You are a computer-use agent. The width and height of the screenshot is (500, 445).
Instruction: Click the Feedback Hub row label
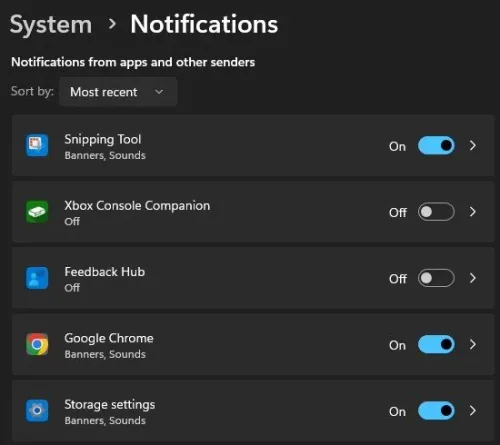pos(105,272)
